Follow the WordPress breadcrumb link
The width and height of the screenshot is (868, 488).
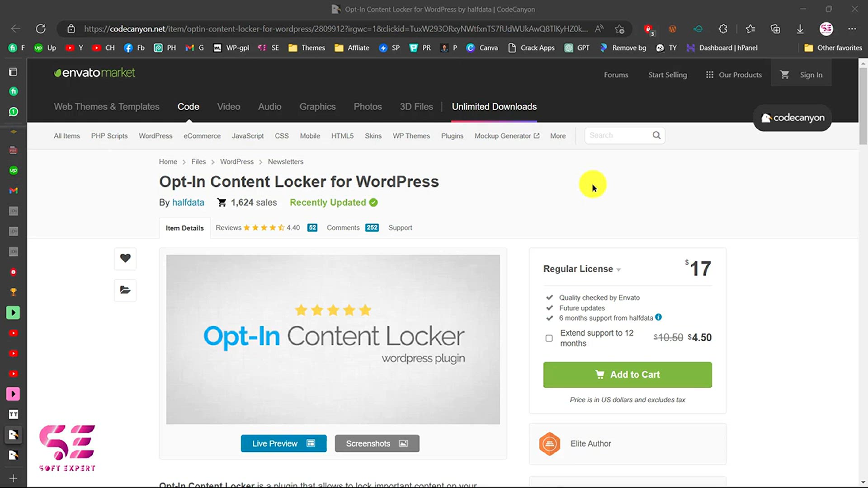click(x=237, y=162)
